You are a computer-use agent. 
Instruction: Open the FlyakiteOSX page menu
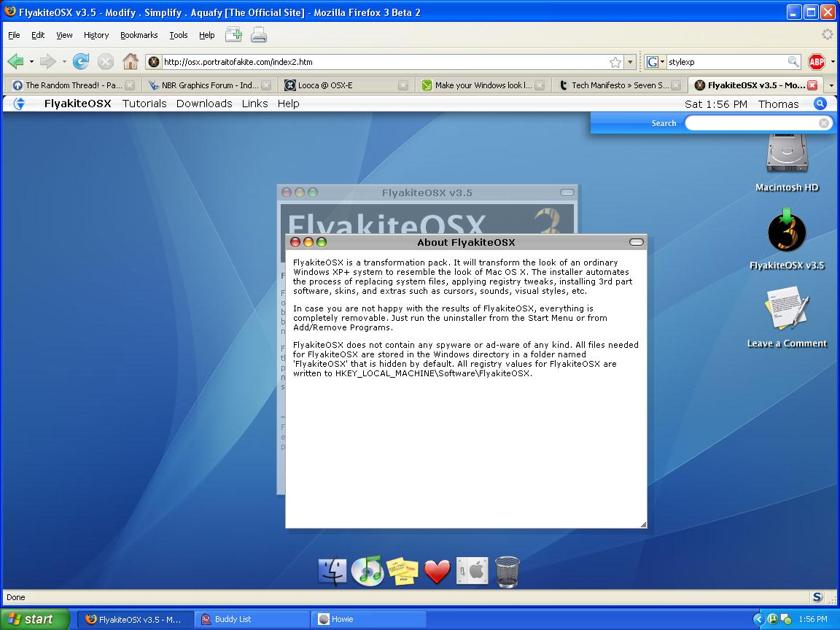pyautogui.click(x=78, y=104)
